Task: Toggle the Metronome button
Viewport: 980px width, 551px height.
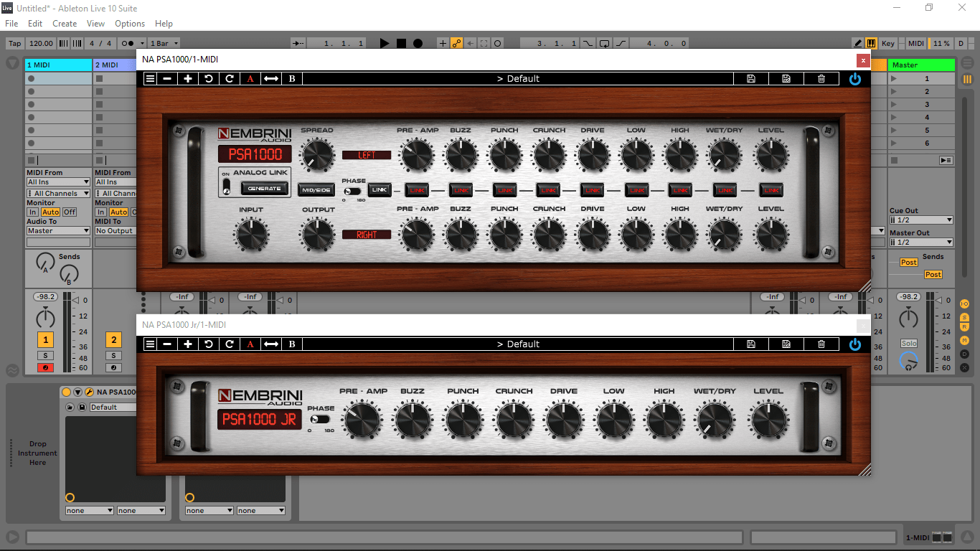Action: [126, 43]
